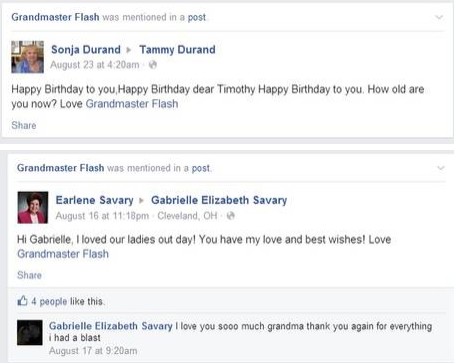Click the Cleveland, OH location link

tap(187, 216)
